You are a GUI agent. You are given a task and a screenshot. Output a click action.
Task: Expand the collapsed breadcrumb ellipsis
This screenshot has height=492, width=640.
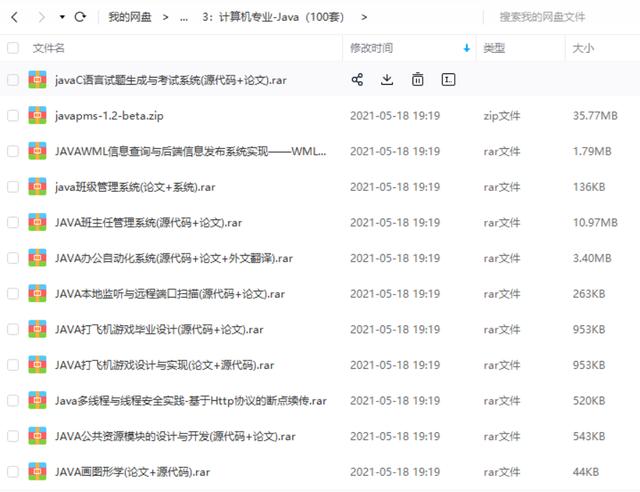pyautogui.click(x=184, y=18)
